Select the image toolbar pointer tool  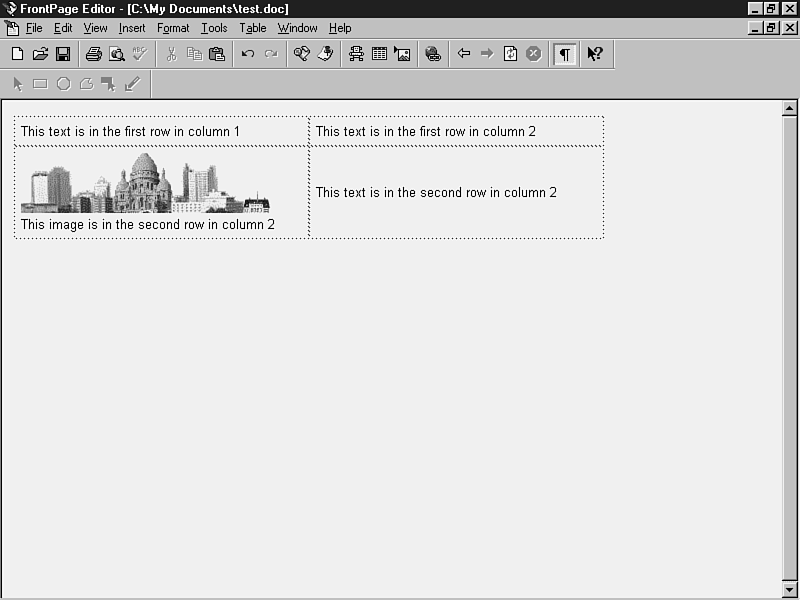(18, 84)
